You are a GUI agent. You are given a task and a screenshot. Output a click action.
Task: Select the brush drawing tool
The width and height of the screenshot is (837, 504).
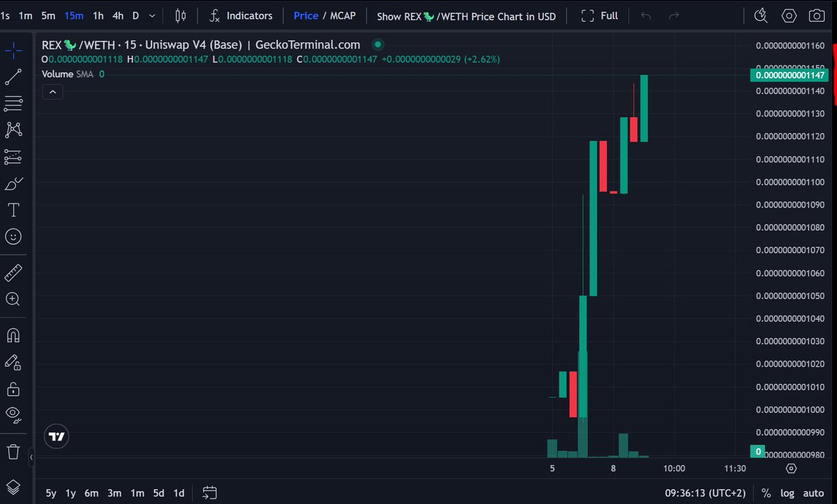13,184
